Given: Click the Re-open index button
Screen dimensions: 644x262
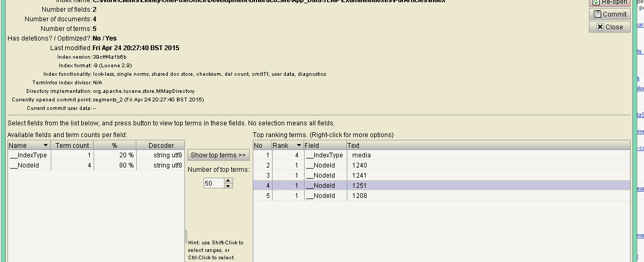Looking at the screenshot, I should pyautogui.click(x=610, y=3).
